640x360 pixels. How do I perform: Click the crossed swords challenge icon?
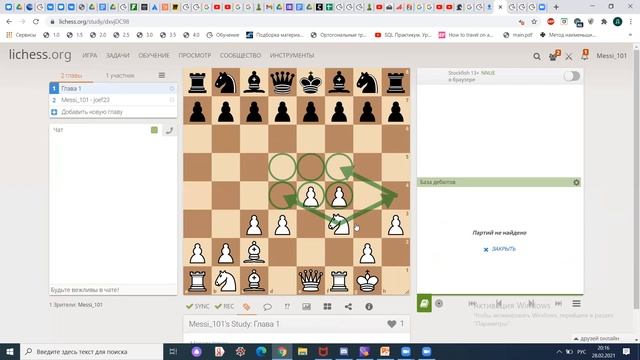[x=569, y=56]
